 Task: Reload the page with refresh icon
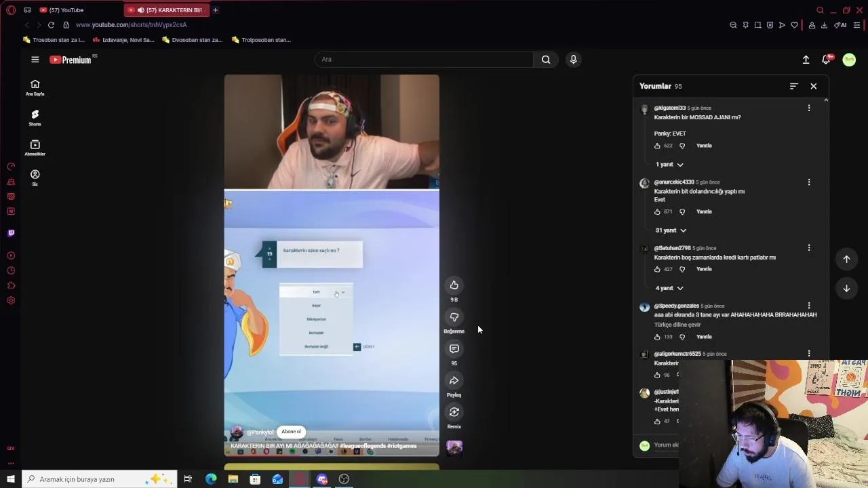(51, 25)
